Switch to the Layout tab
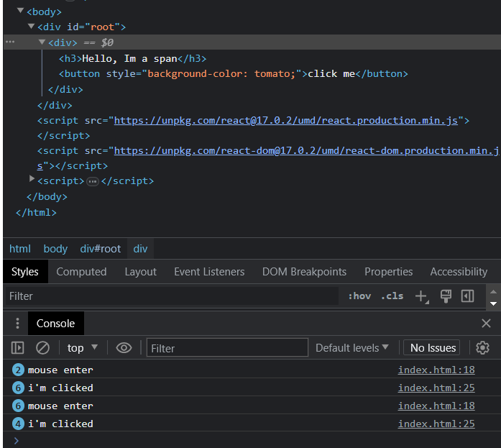Screen dimensions: 501x448 tap(141, 272)
